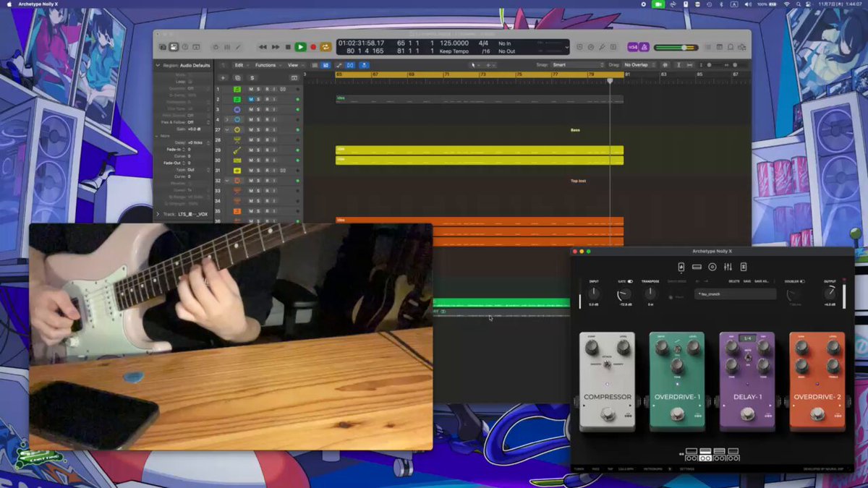Toggle the GATE switch in Archetype Nolly X

pyautogui.click(x=630, y=281)
